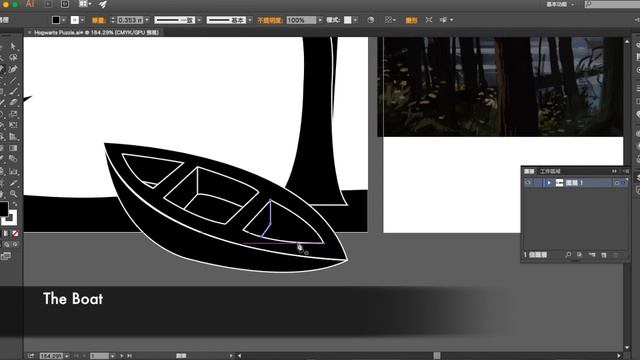Expand the 圖層 1 layer contents
Screen dimensions: 640x360
[549, 183]
